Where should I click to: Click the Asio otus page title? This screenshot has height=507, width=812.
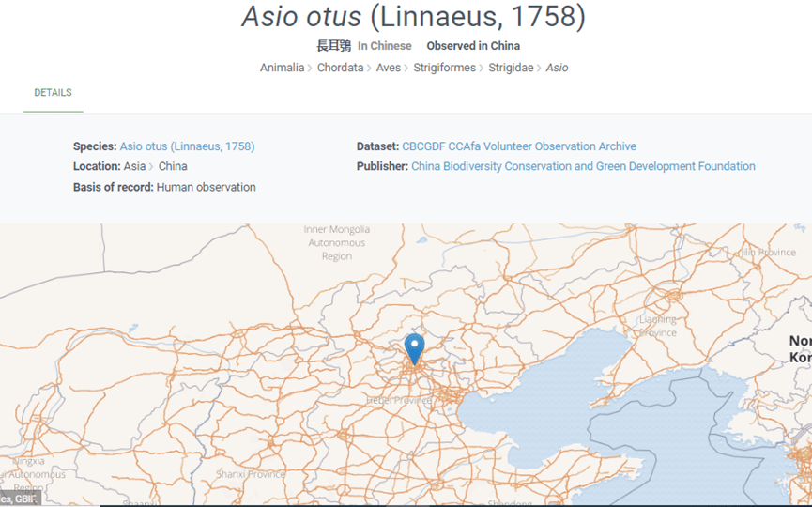pyautogui.click(x=413, y=17)
